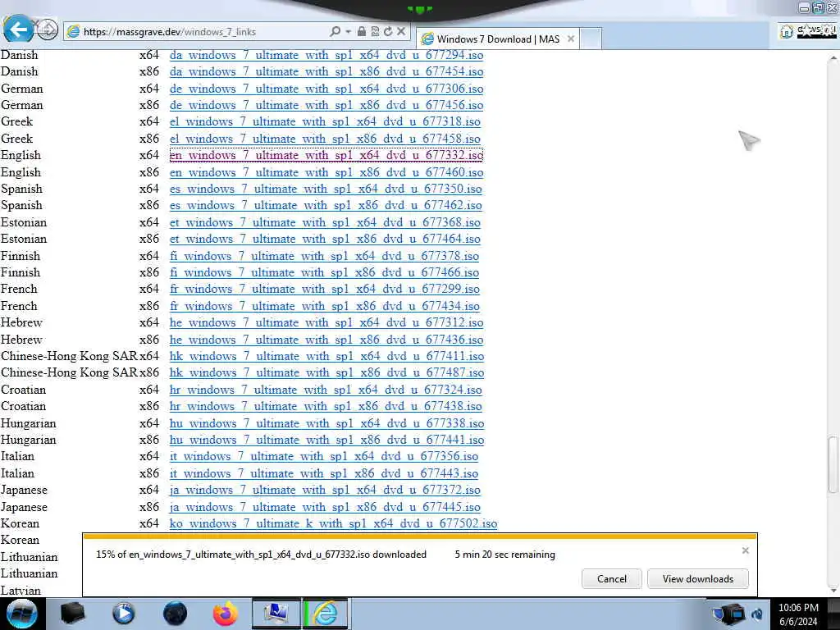Cancel the ISO download
840x630 pixels.
pyautogui.click(x=611, y=578)
